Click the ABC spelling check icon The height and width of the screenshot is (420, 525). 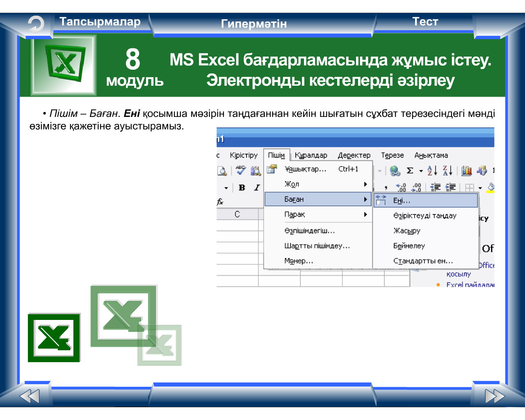click(x=241, y=170)
